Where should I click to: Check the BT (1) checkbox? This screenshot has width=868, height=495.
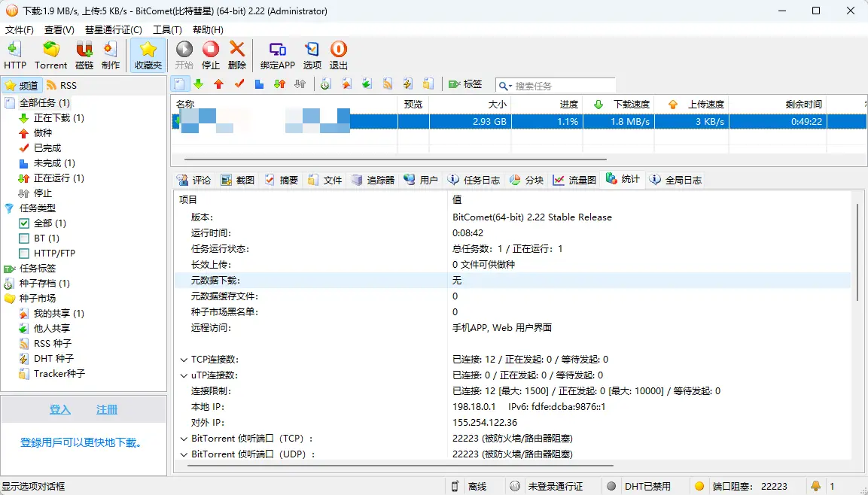pos(24,238)
